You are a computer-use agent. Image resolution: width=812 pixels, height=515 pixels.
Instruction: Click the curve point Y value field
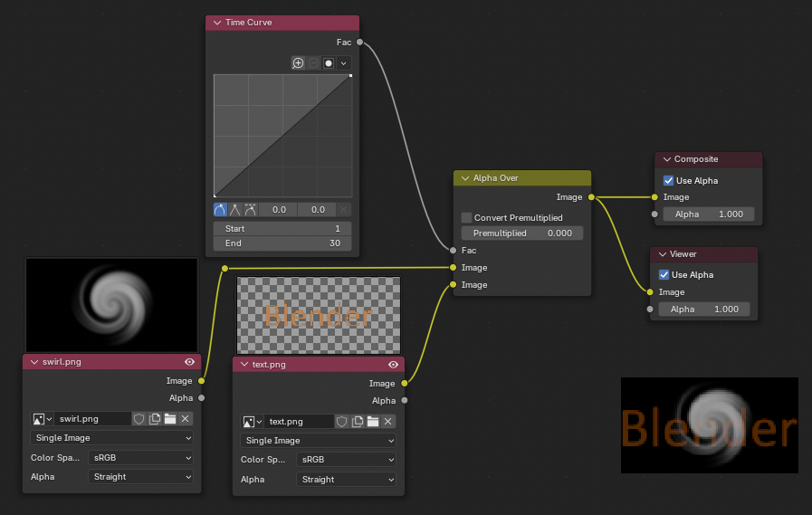(318, 210)
